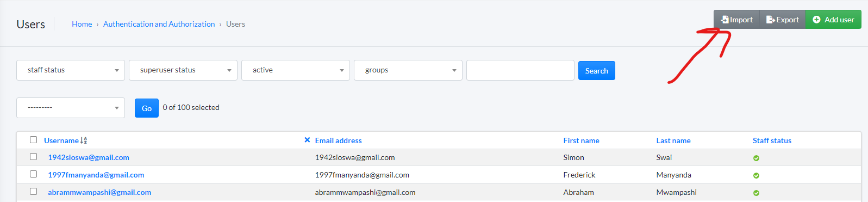This screenshot has height=202, width=868.
Task: Click the Add user plus icon
Action: coord(816,20)
